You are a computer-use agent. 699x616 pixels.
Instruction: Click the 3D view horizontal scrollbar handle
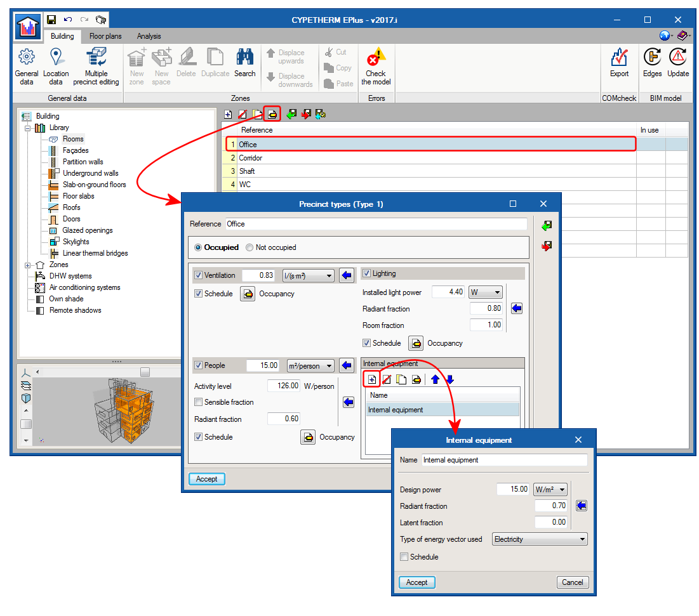[145, 372]
